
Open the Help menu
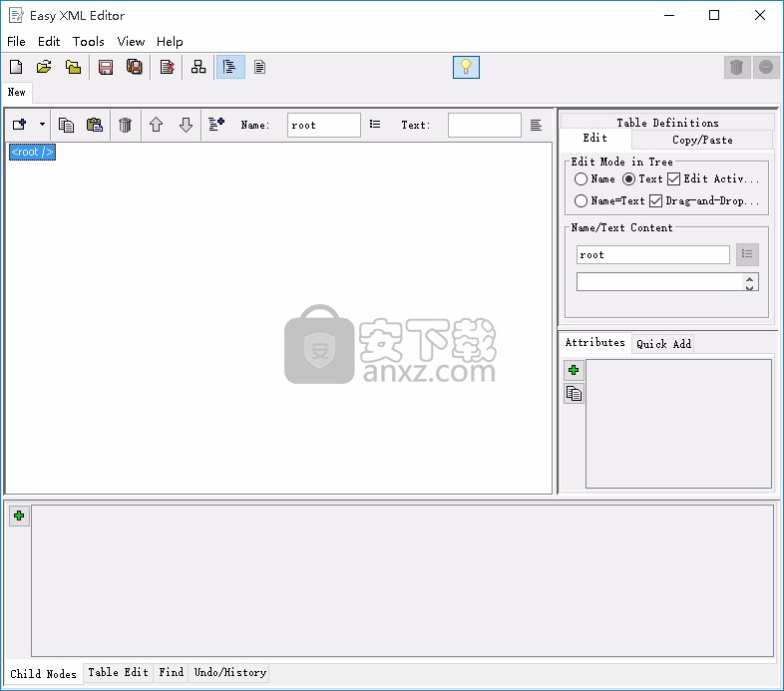point(170,42)
